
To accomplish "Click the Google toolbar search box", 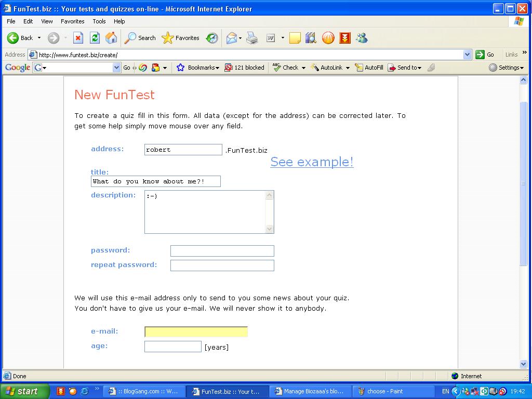I will coord(76,68).
